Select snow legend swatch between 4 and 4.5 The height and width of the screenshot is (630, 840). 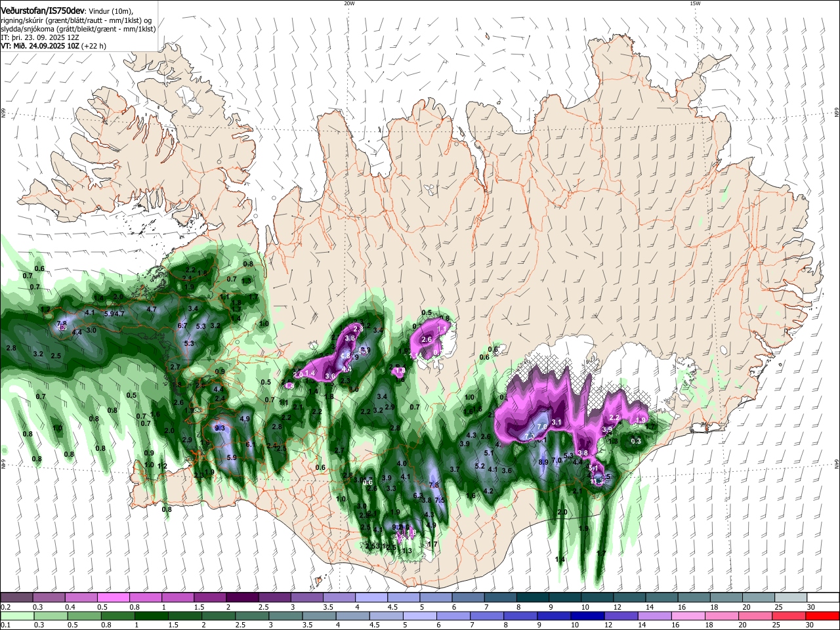tap(371, 598)
